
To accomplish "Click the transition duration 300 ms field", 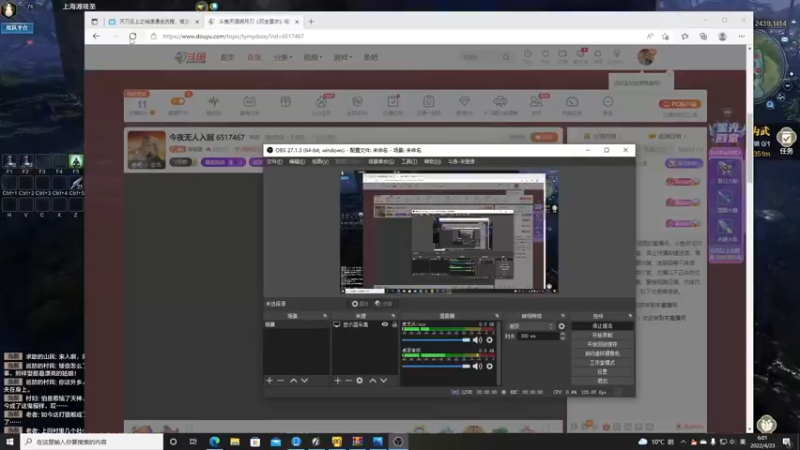I will click(x=538, y=336).
